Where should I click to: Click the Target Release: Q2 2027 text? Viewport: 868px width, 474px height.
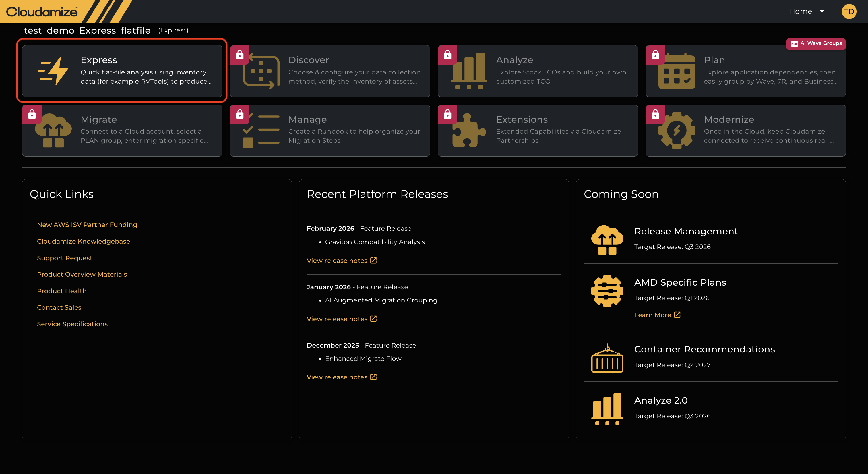(x=672, y=365)
